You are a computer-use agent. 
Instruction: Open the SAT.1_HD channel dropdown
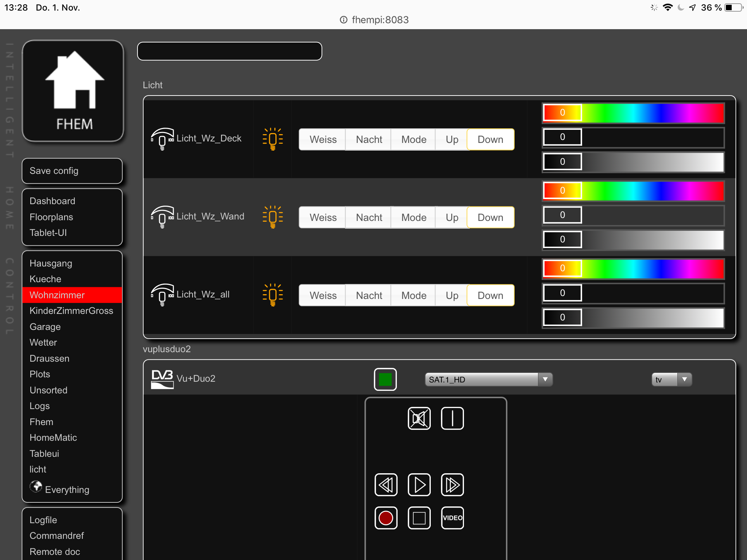488,380
